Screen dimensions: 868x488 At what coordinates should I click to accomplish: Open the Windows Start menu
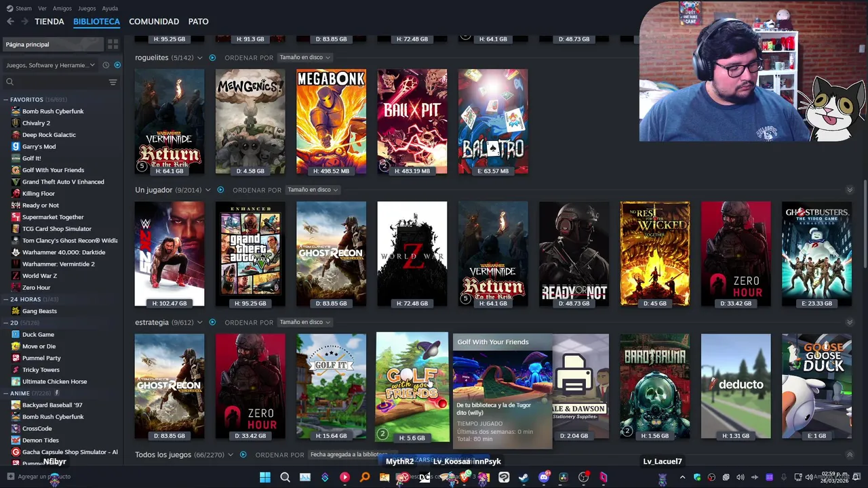(x=265, y=477)
